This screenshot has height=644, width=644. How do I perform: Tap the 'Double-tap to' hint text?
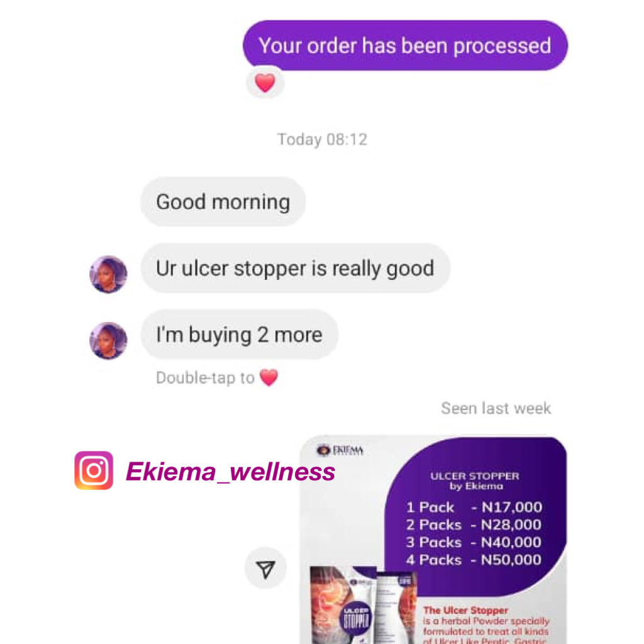point(206,378)
